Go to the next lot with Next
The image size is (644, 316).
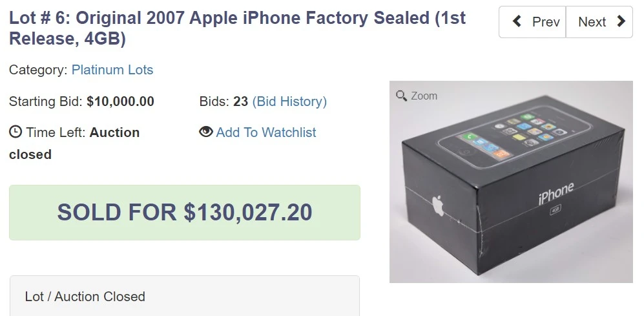(x=599, y=22)
